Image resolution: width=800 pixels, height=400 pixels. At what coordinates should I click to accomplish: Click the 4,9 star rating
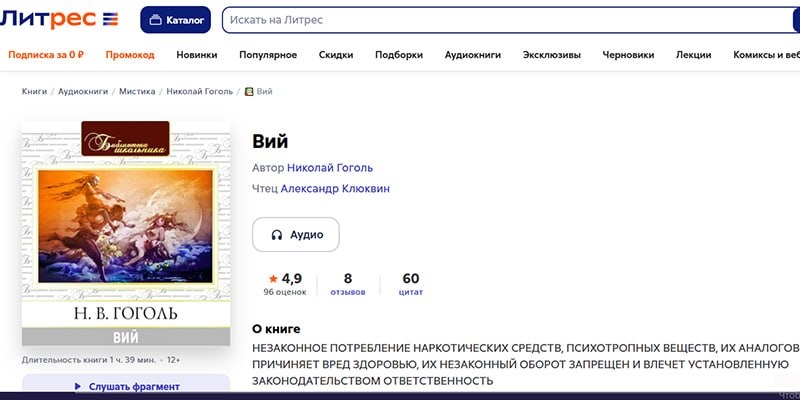[x=285, y=279]
